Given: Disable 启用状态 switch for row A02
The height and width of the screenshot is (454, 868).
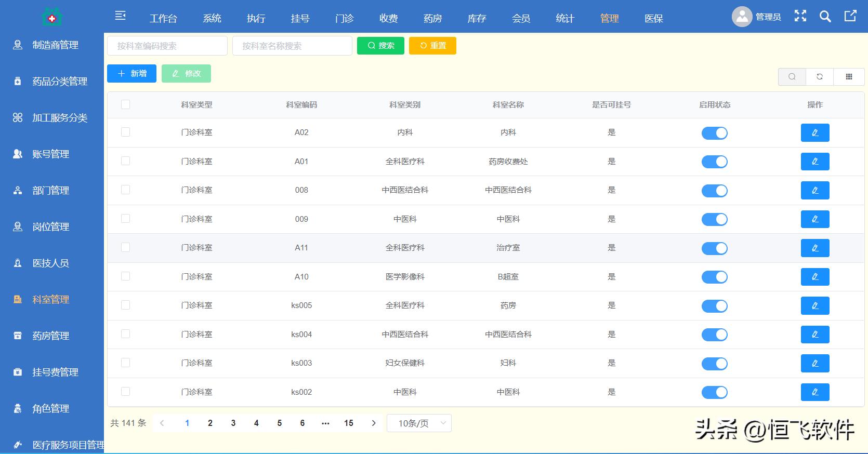Looking at the screenshot, I should coord(715,133).
